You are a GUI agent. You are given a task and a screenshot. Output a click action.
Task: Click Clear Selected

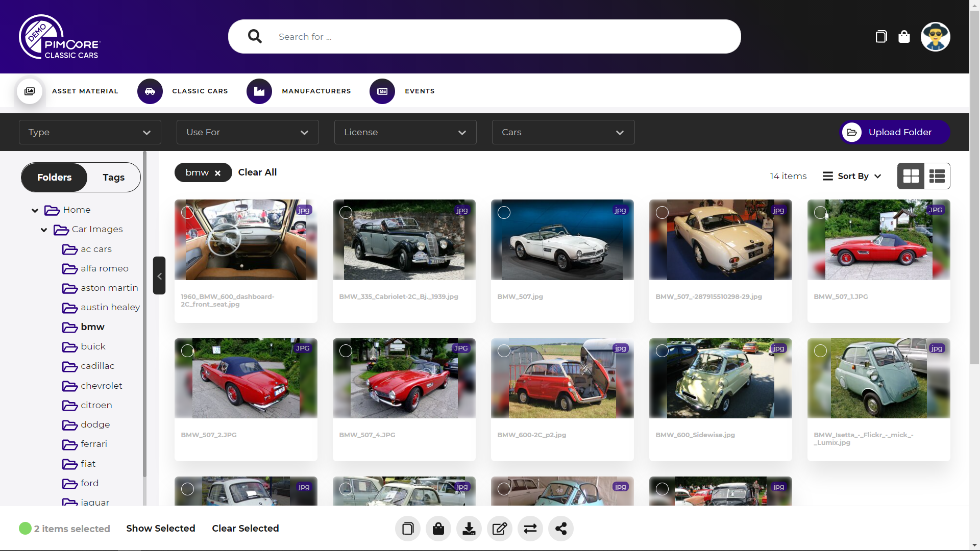tap(246, 529)
